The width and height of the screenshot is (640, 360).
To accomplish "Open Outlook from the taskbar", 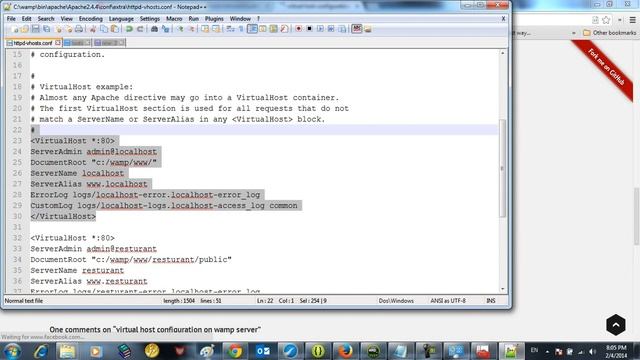I will coord(263,351).
